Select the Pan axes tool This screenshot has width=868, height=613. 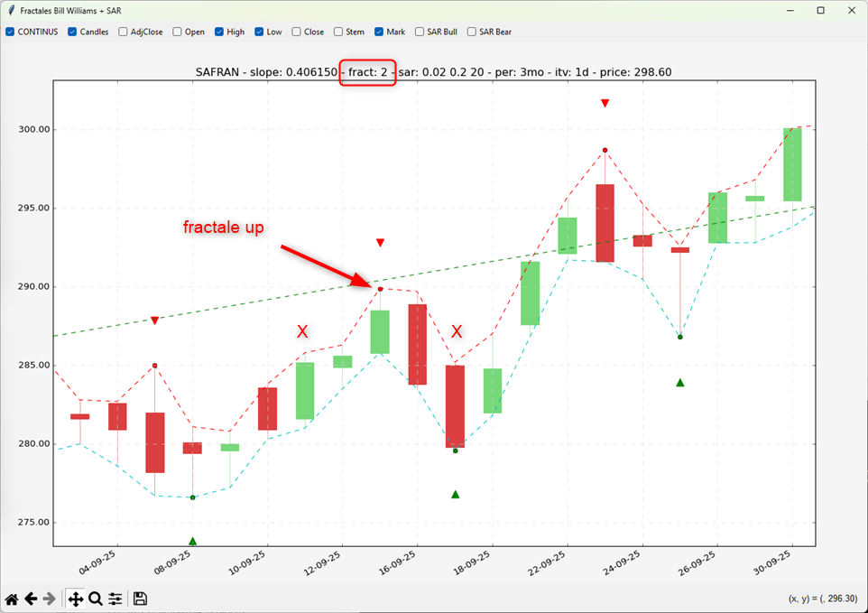point(75,599)
